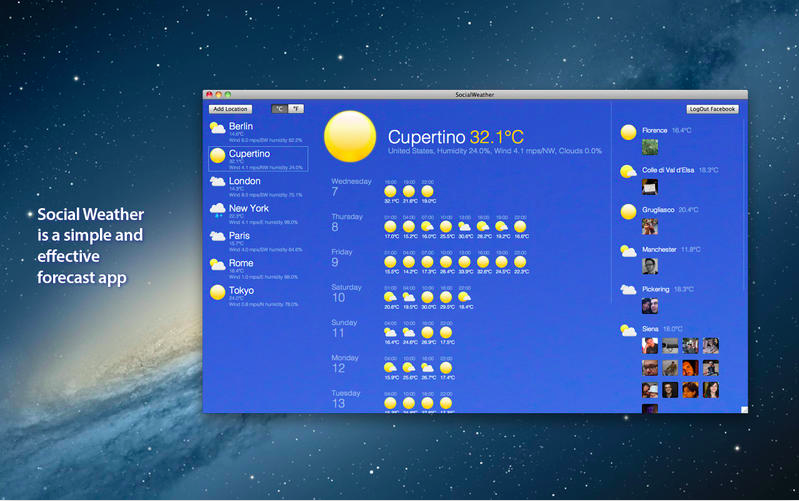Screen dimensions: 799x501
Task: Click the SocialWeather window title bar
Action: pyautogui.click(x=475, y=94)
